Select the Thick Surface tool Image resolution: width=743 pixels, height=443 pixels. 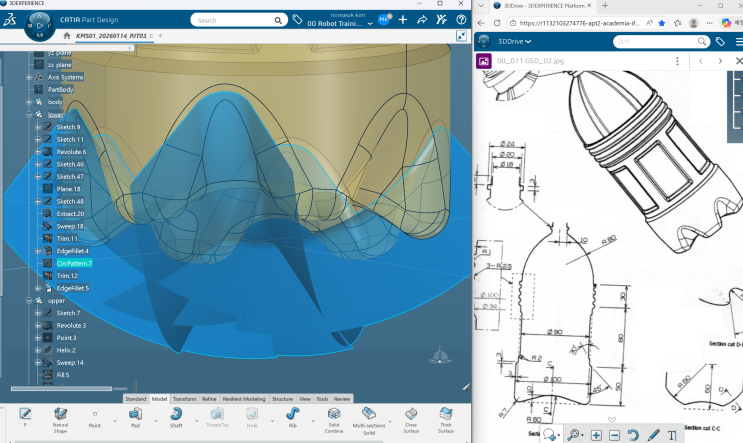tap(445, 414)
